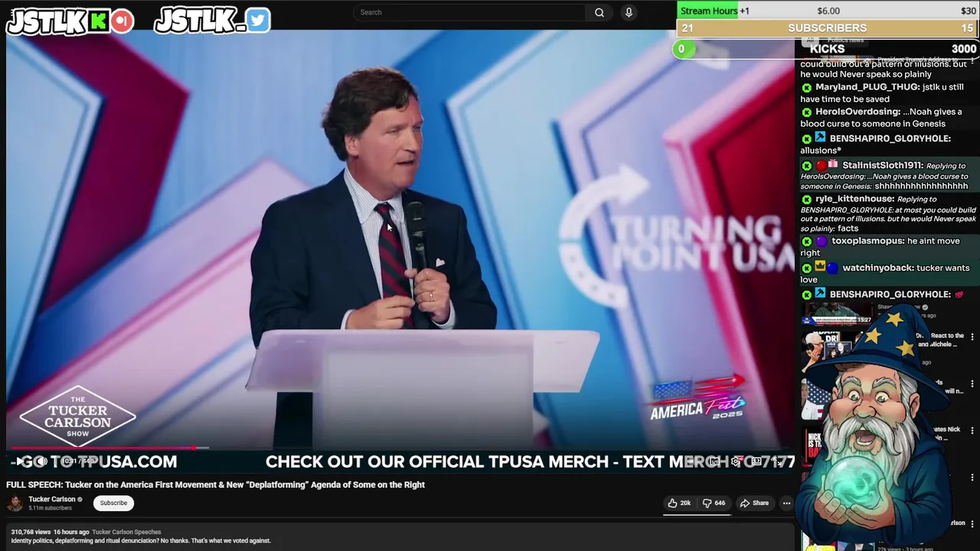Open the Tucker Carlson Speeches link
The image size is (980, 551).
pyautogui.click(x=126, y=532)
